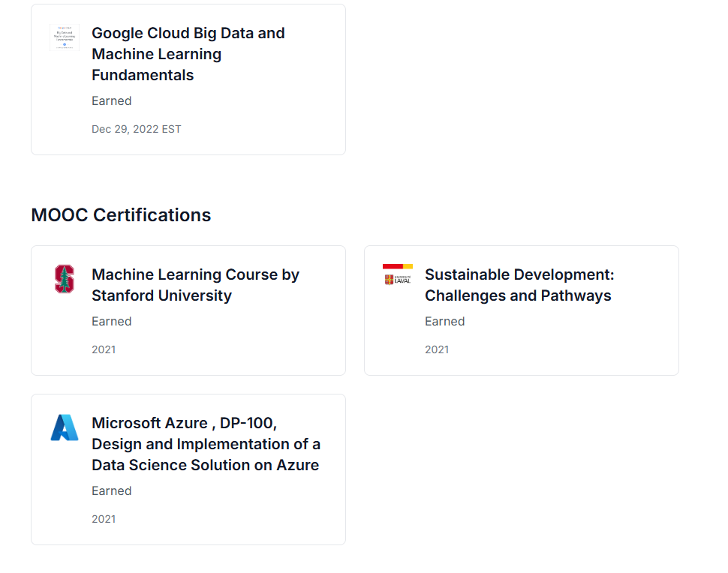Click the Université Laval logo icon
This screenshot has height=573, width=728.
(398, 274)
